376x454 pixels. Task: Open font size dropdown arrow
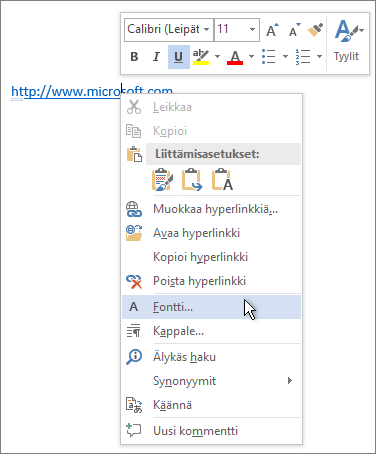[253, 29]
